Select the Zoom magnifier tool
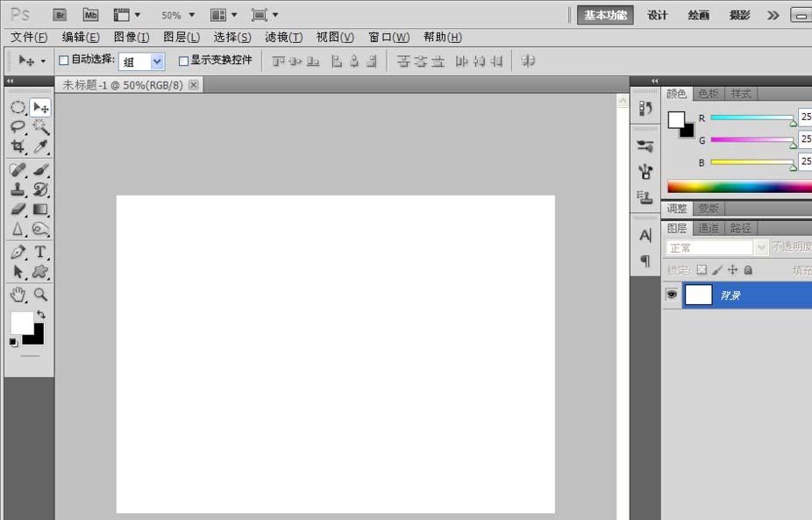This screenshot has width=812, height=520. pos(40,295)
